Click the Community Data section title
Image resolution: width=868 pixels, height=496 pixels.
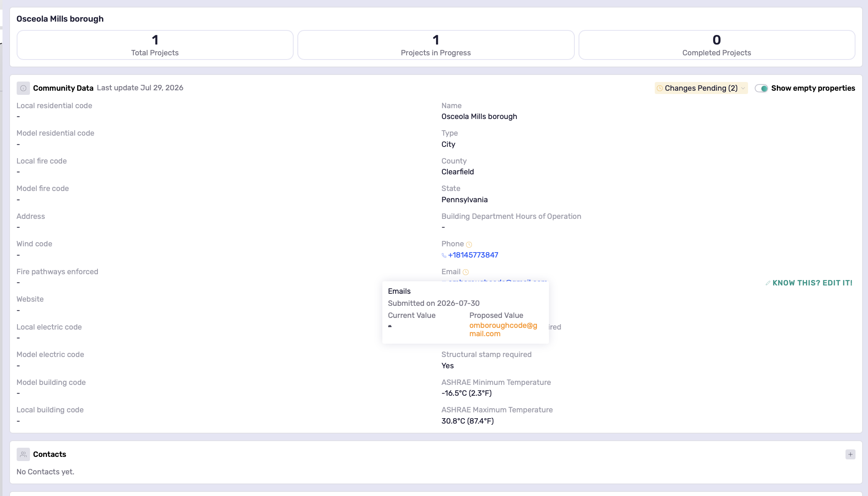pos(63,88)
